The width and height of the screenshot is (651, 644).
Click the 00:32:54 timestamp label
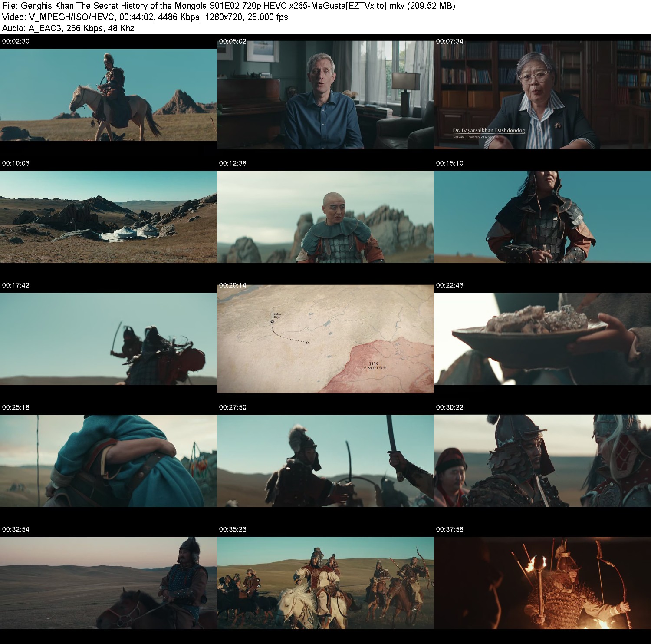click(x=16, y=529)
